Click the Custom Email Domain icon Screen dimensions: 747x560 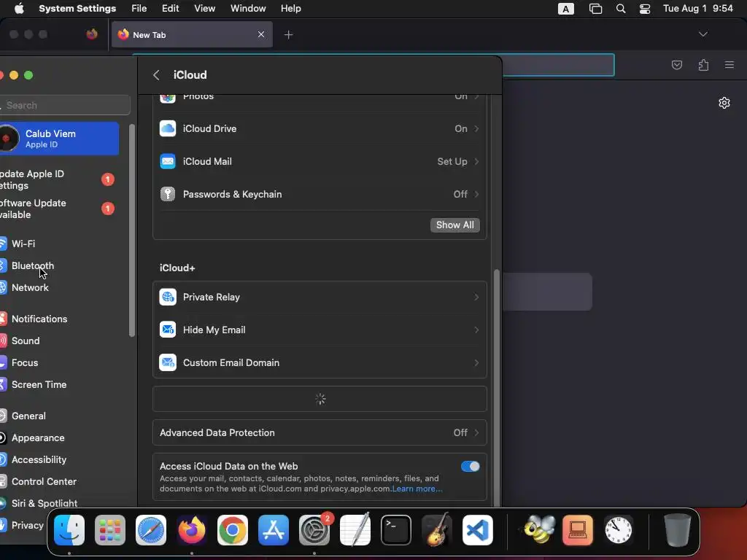point(168,363)
